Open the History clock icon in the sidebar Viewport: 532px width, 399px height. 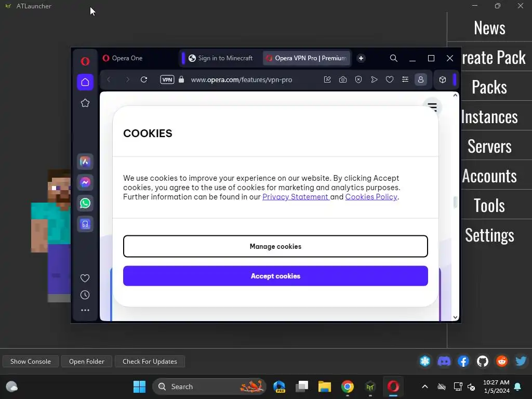click(x=85, y=295)
